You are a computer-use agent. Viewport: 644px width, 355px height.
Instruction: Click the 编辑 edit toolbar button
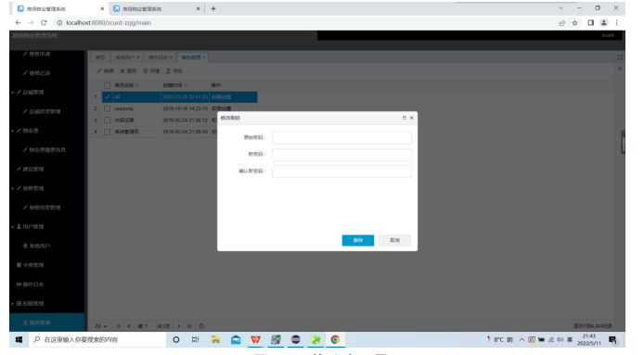click(105, 71)
